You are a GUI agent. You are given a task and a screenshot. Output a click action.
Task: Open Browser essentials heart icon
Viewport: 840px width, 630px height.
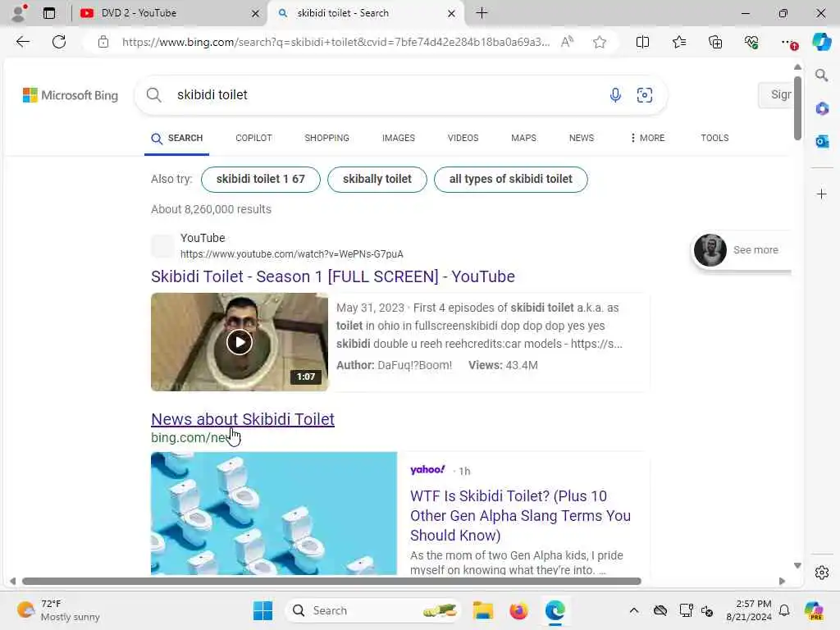[x=751, y=42]
